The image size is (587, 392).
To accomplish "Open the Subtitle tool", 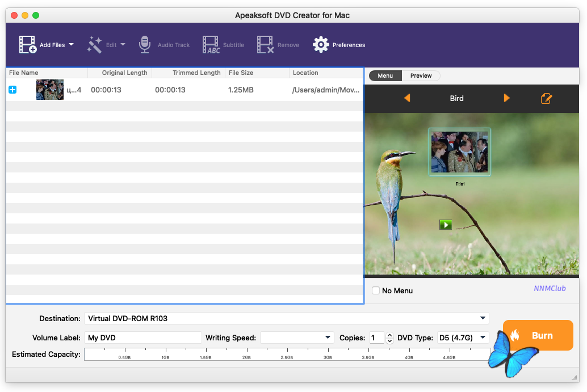I will point(211,45).
